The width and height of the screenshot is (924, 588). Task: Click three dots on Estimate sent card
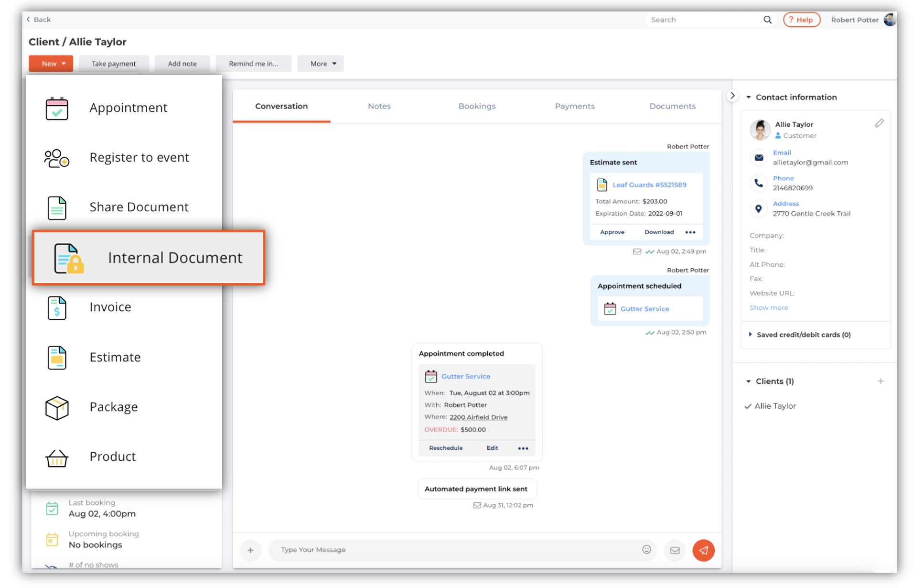click(690, 232)
